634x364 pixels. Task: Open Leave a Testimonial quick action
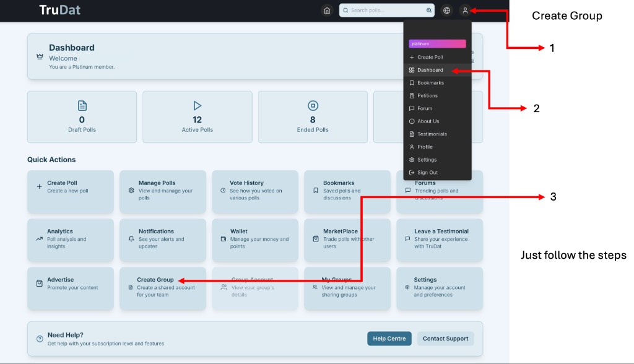[x=440, y=240]
